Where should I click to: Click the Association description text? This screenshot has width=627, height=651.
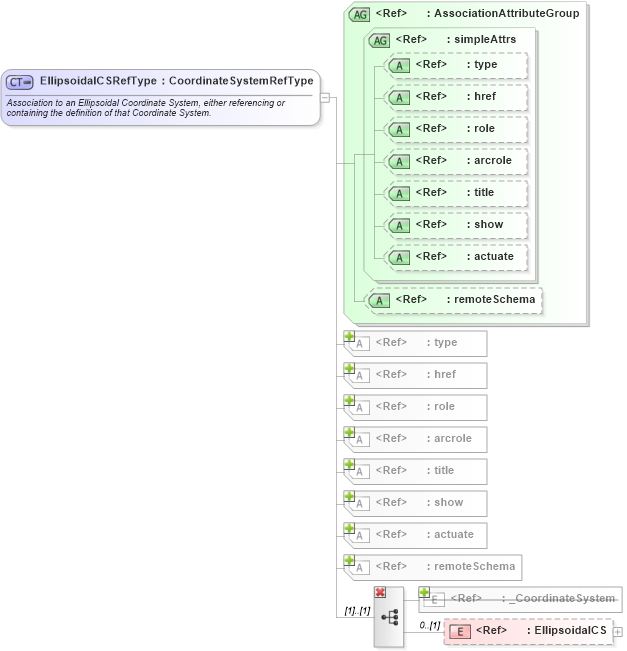(145, 108)
